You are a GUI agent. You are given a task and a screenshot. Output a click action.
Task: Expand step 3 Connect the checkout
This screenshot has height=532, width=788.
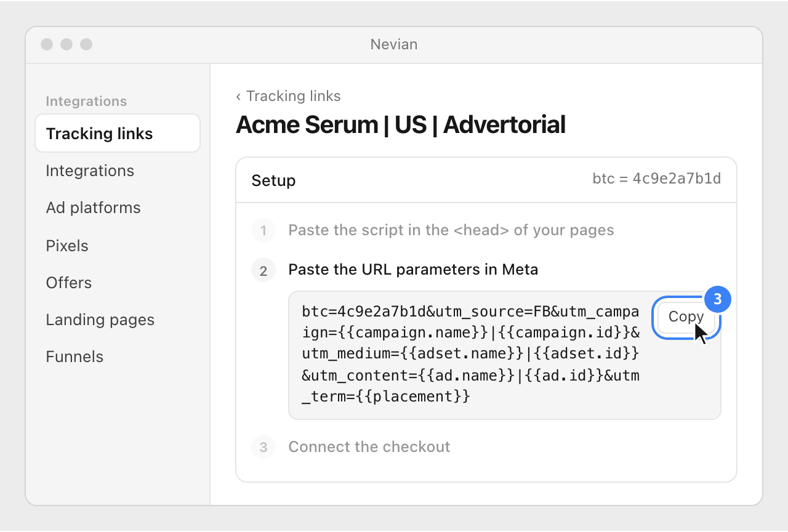tap(351, 447)
